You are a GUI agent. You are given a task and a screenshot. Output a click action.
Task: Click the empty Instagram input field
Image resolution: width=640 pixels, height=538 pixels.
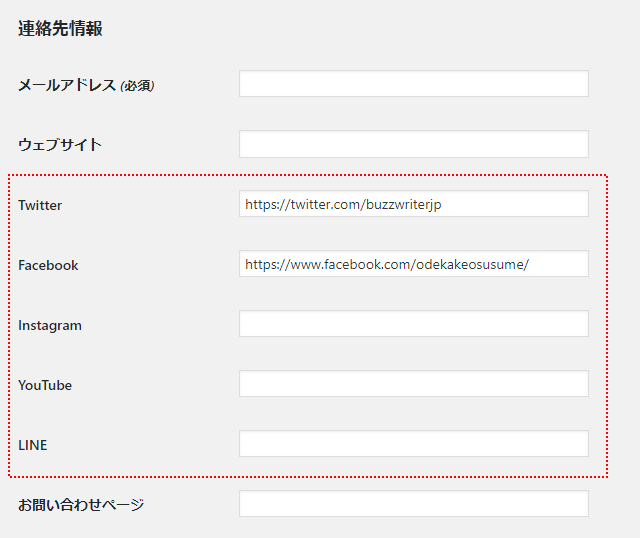pos(413,324)
